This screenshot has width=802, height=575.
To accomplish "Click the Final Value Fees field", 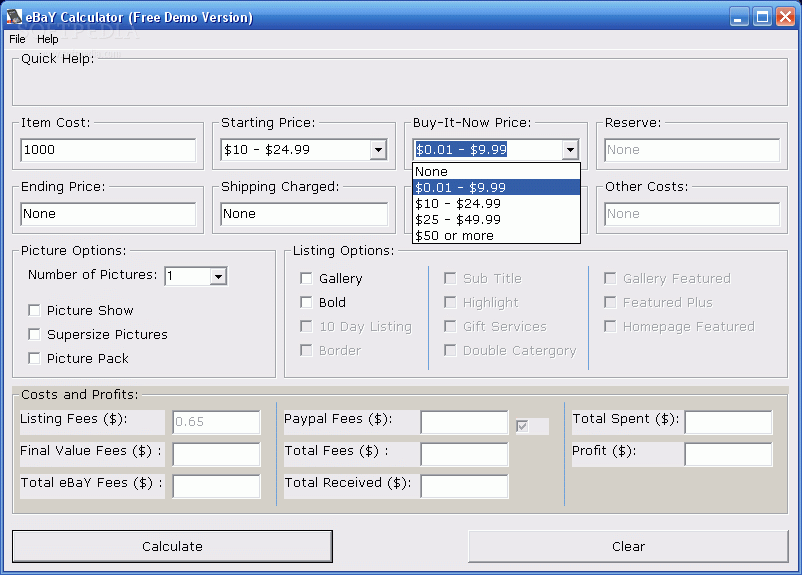I will click(x=216, y=454).
